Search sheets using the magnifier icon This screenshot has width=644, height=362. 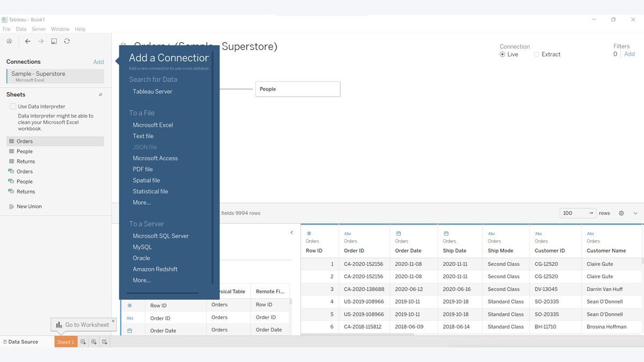pos(100,94)
